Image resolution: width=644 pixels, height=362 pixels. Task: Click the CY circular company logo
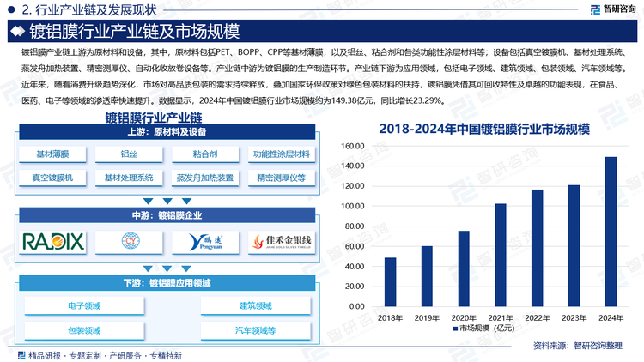point(131,241)
